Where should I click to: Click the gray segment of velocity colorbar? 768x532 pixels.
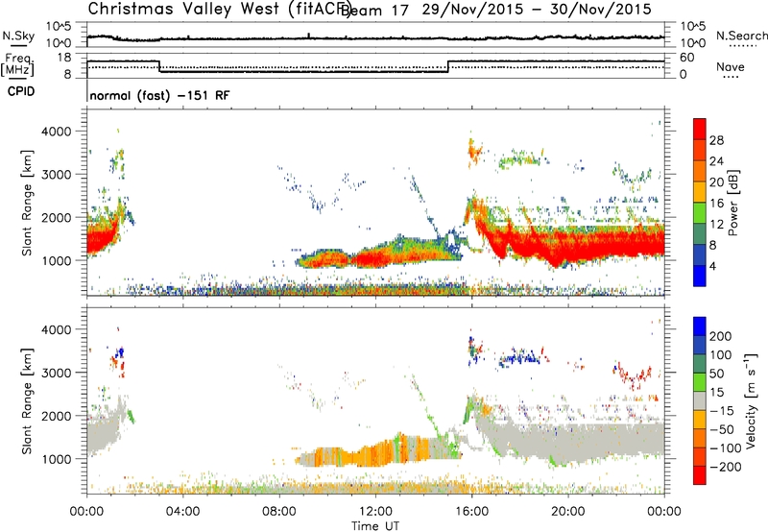700,401
